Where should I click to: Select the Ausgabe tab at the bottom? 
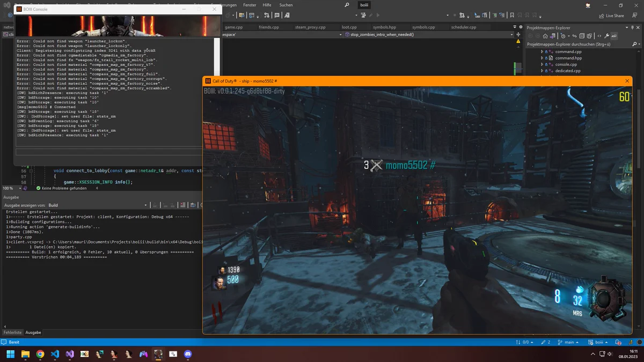tap(33, 333)
